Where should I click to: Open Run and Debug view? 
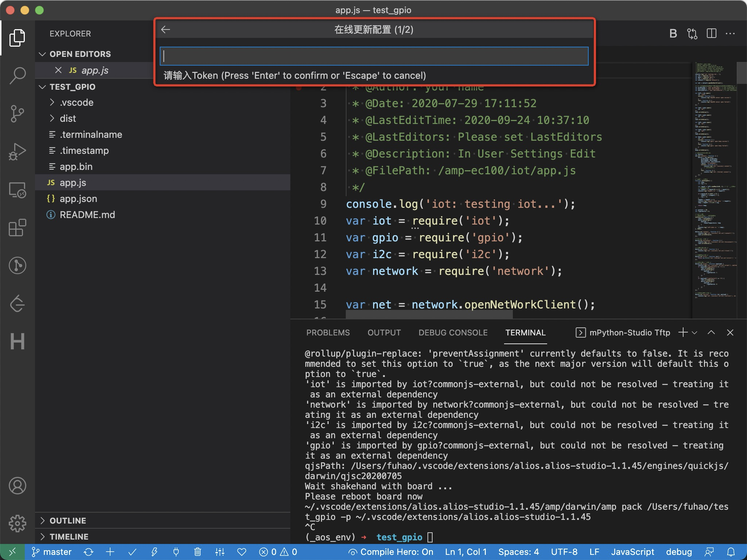point(17,151)
